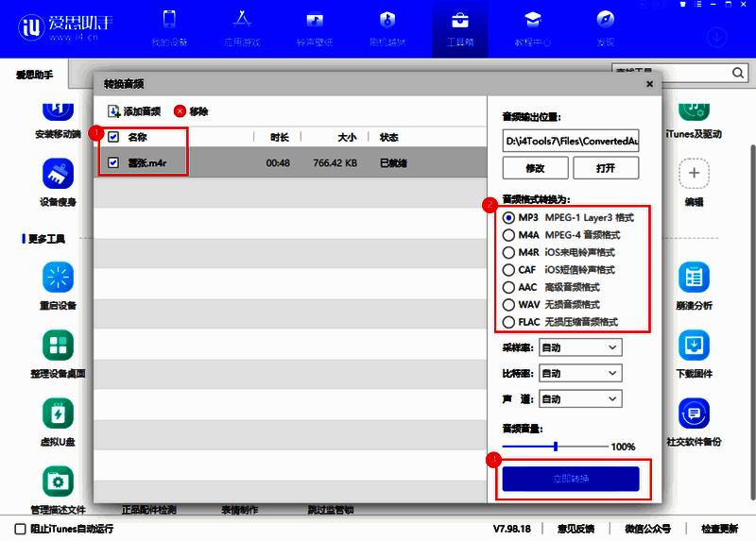The image size is (756, 541).
Task: Click the 添加音频 add audio icon
Action: 113,111
